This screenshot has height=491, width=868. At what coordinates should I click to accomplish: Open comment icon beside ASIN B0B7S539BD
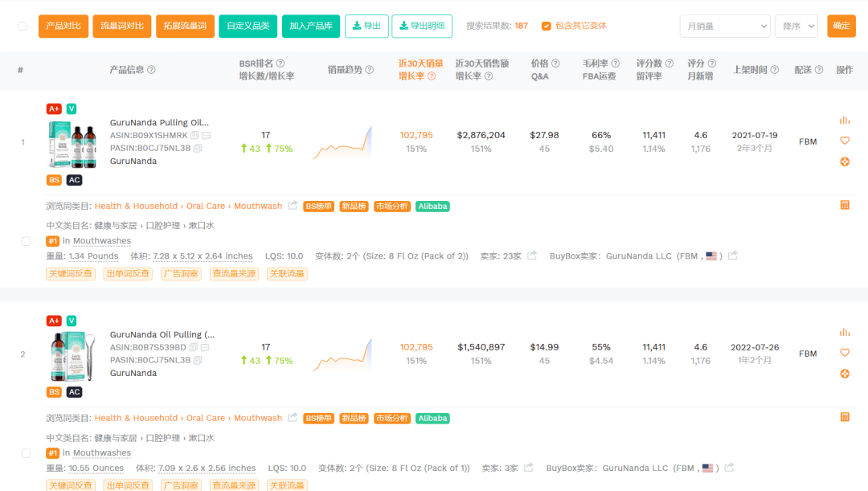(205, 348)
